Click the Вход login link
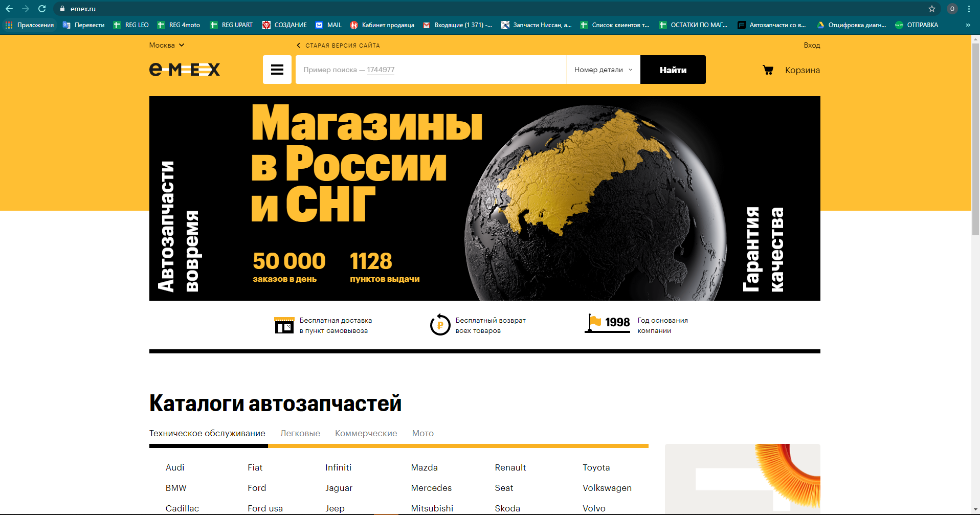980x515 pixels. click(x=812, y=45)
